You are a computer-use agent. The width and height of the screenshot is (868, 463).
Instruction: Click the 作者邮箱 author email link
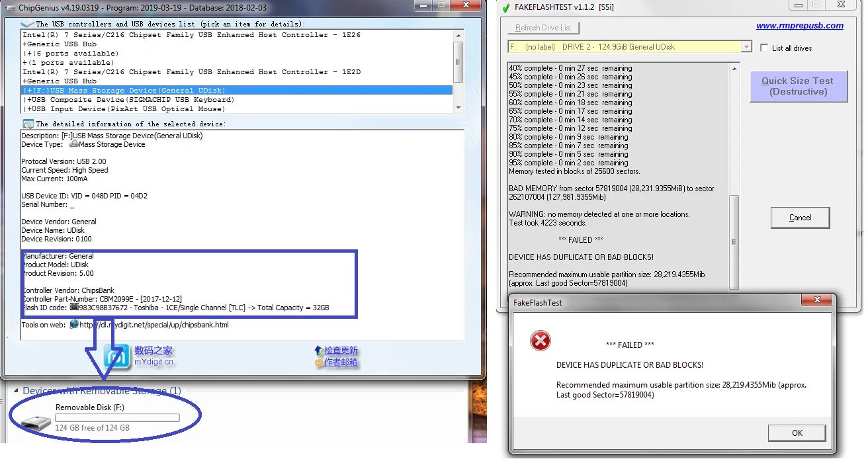(341, 362)
